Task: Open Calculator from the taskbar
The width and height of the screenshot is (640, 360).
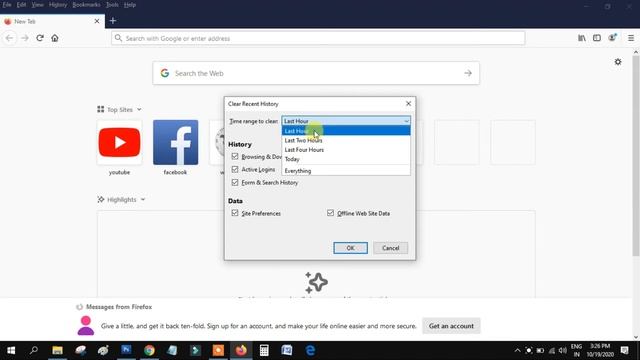Action: coord(264,350)
